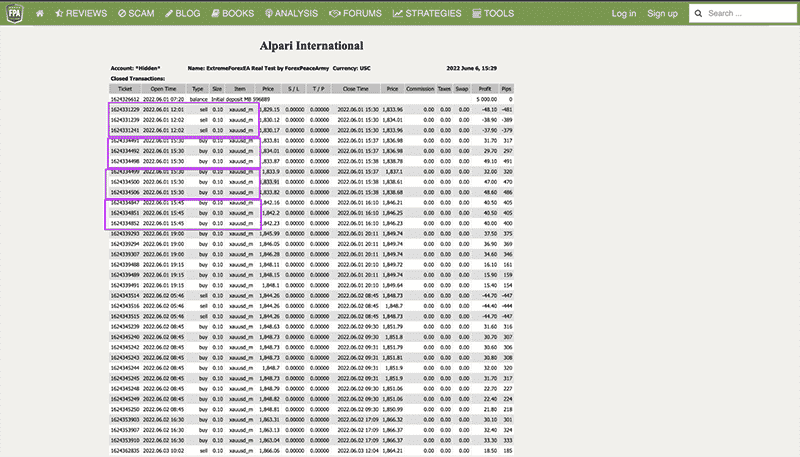This screenshot has width=800, height=457.
Task: Click ticket number 1624345244
Action: pyautogui.click(x=125, y=368)
